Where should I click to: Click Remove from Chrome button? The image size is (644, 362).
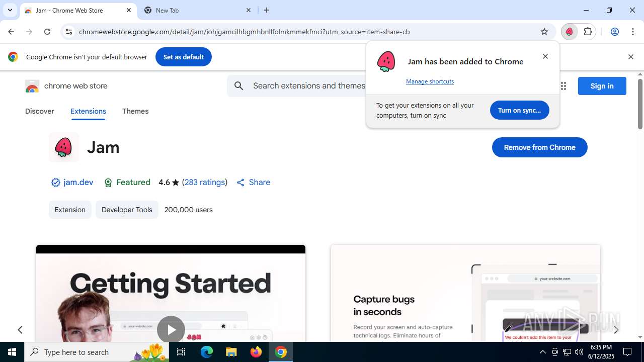[539, 147]
